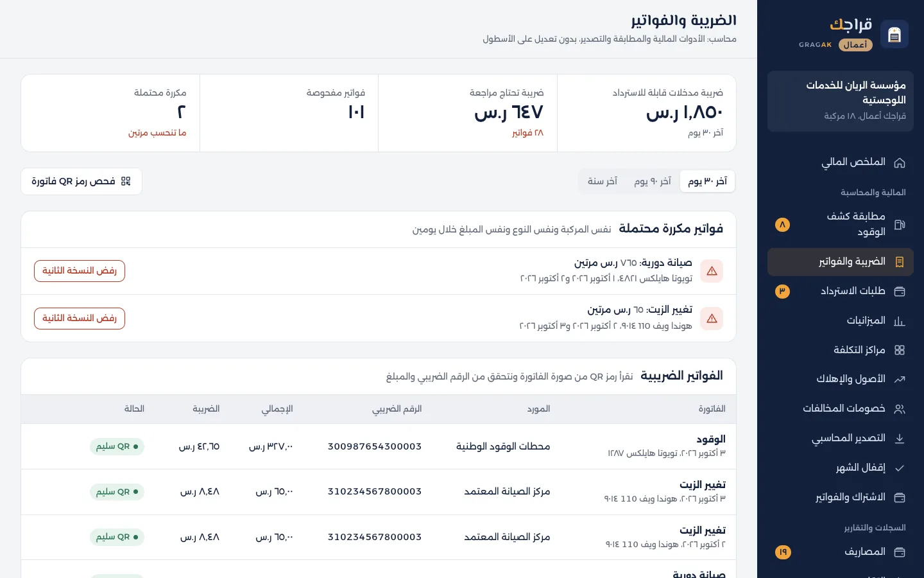This screenshot has height=578, width=924.
Task: Click supplier محطات الوقود الوطنية
Action: click(503, 446)
